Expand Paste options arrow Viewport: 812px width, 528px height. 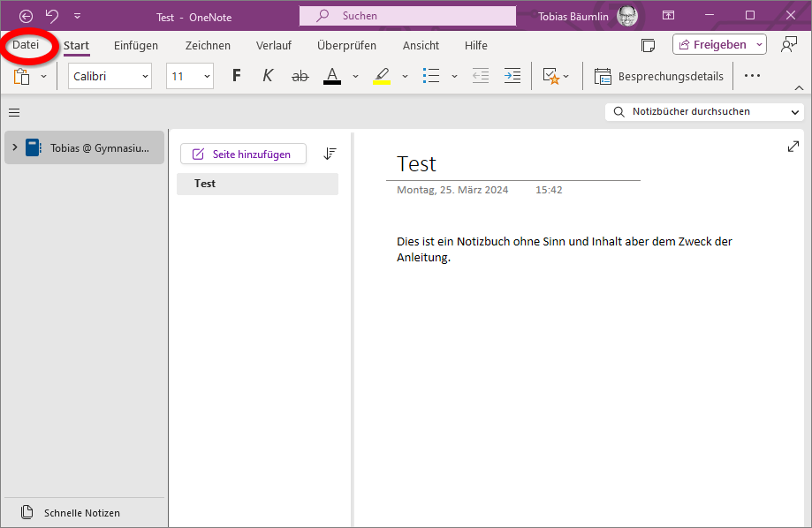(43, 77)
